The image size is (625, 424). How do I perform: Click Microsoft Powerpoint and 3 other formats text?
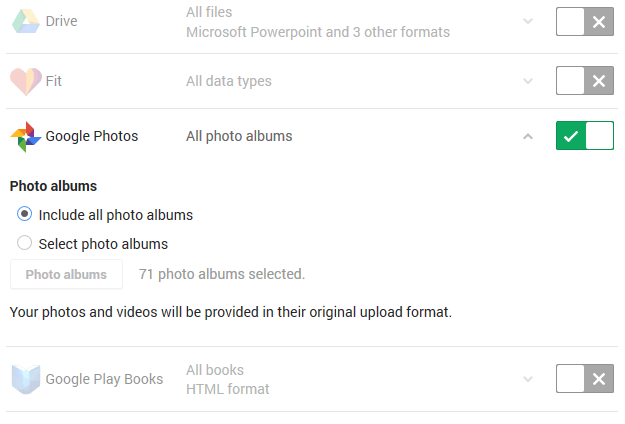tap(318, 32)
